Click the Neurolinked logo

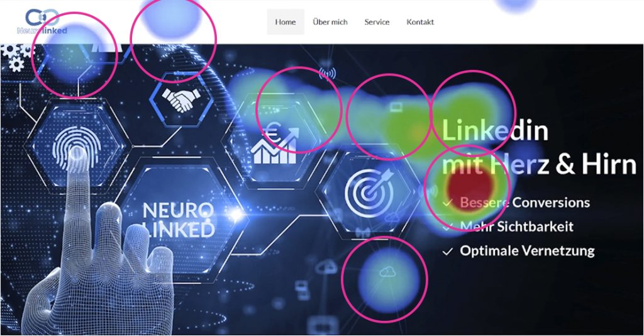click(x=42, y=21)
